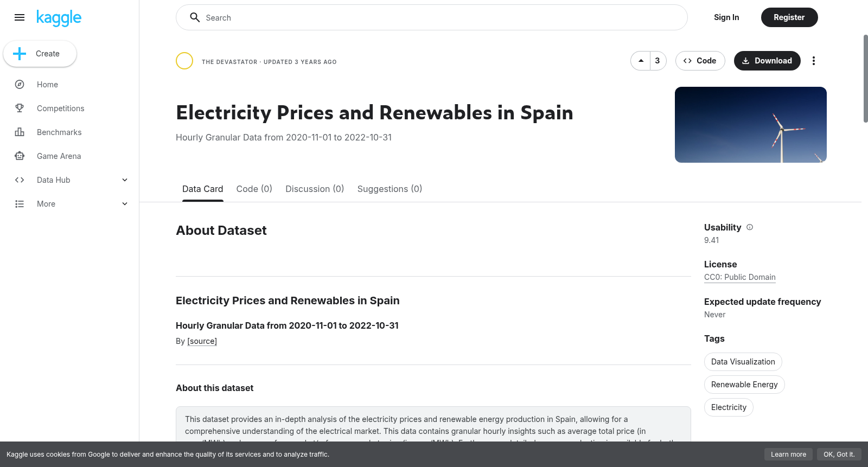
Task: Open the hamburger navigation menu
Action: [x=20, y=17]
